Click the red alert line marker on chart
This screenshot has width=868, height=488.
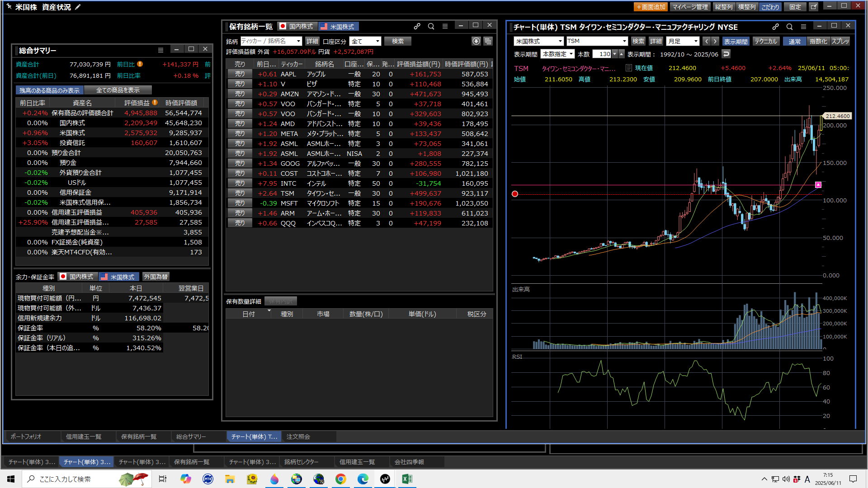pyautogui.click(x=515, y=194)
